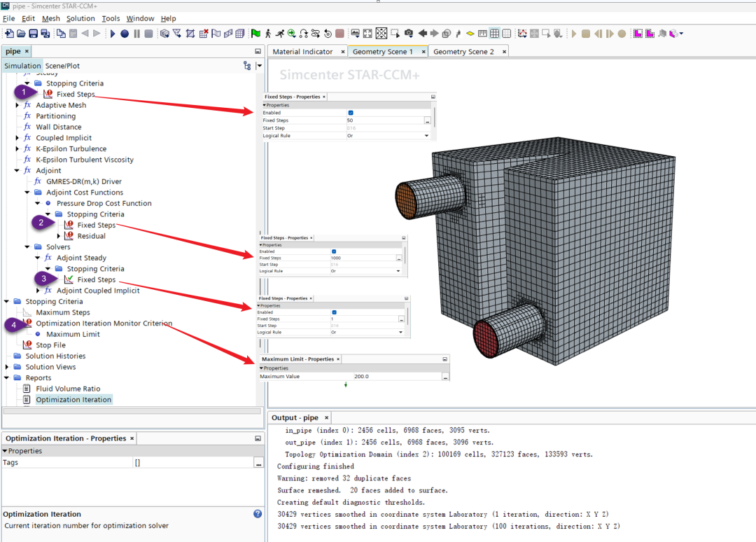Select the GMRES-DR(m,k) Driver node
The height and width of the screenshot is (542, 756).
(84, 181)
